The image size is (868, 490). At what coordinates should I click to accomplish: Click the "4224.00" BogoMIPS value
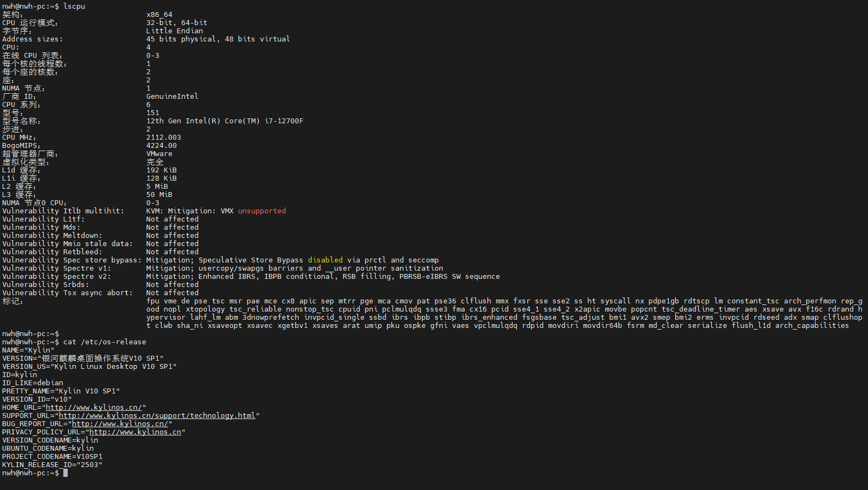pos(161,146)
